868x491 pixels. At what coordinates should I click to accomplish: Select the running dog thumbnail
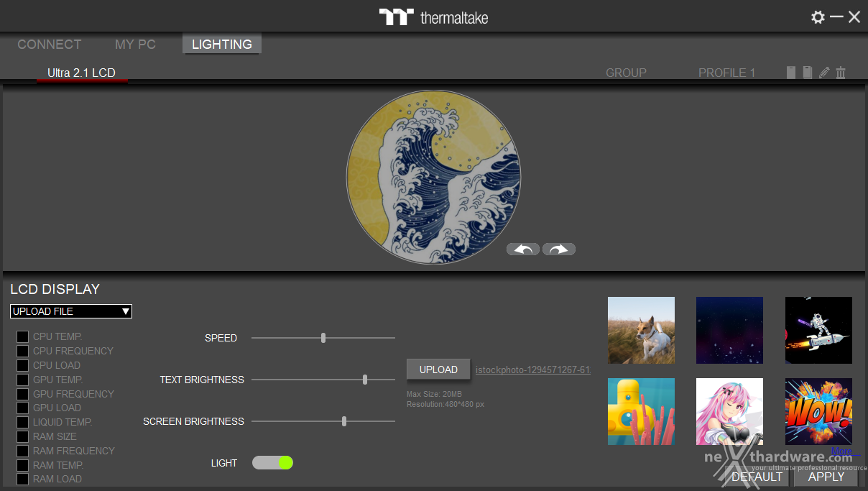coord(641,330)
